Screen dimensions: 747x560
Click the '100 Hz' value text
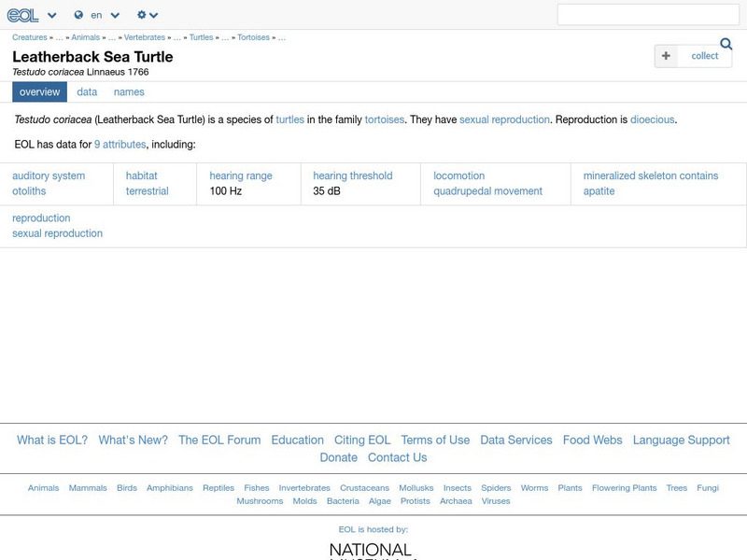point(226,191)
